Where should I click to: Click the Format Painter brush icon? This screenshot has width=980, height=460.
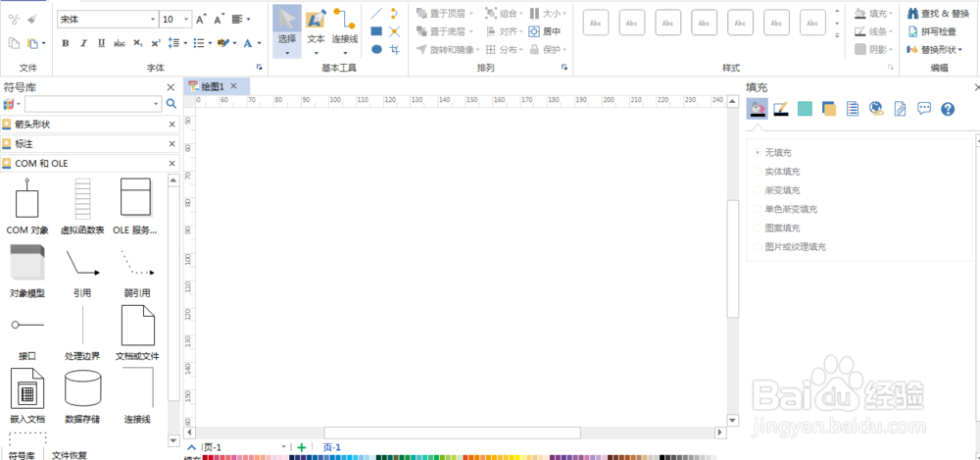(x=32, y=20)
